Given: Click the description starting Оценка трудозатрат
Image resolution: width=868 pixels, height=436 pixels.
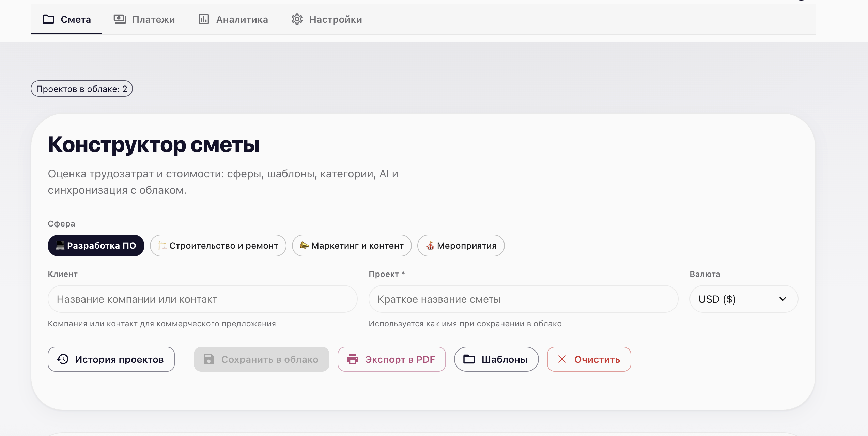Looking at the screenshot, I should (223, 182).
